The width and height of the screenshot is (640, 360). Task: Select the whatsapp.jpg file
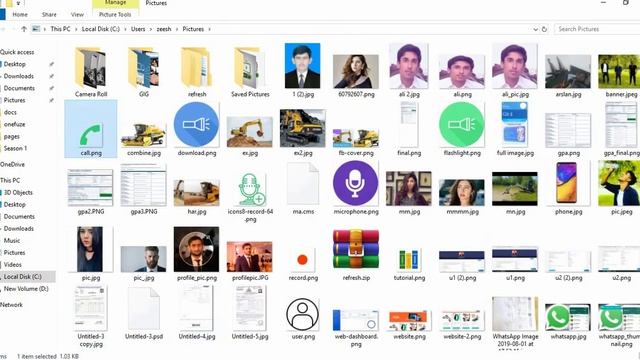(568, 322)
